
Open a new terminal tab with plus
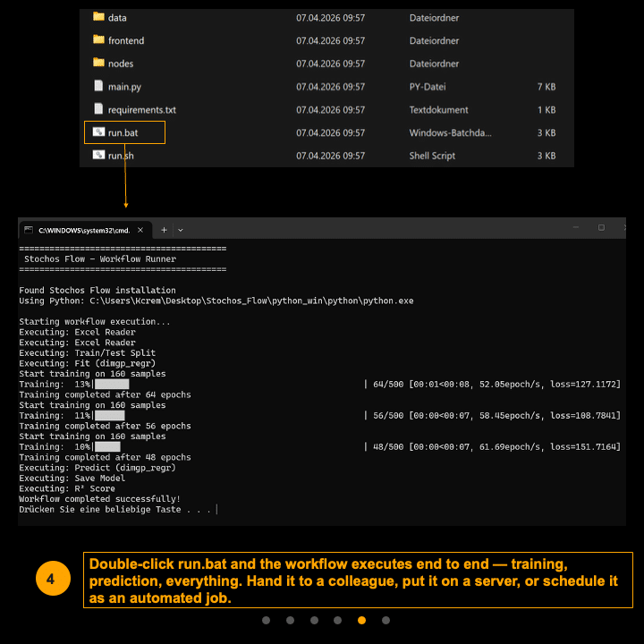tap(164, 230)
